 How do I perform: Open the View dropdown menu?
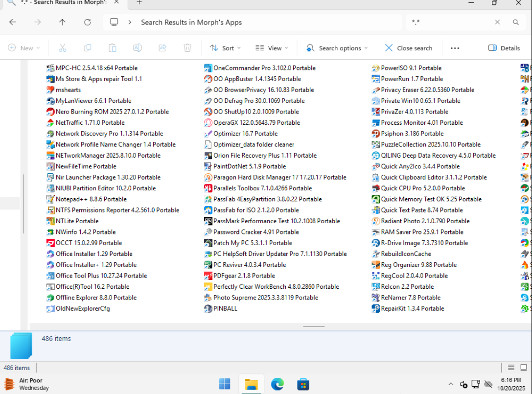click(272, 48)
